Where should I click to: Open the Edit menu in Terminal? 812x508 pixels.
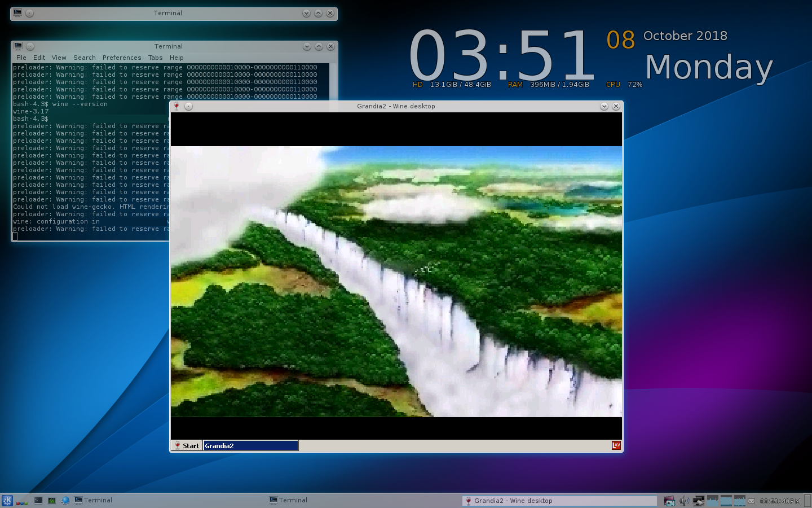point(39,58)
